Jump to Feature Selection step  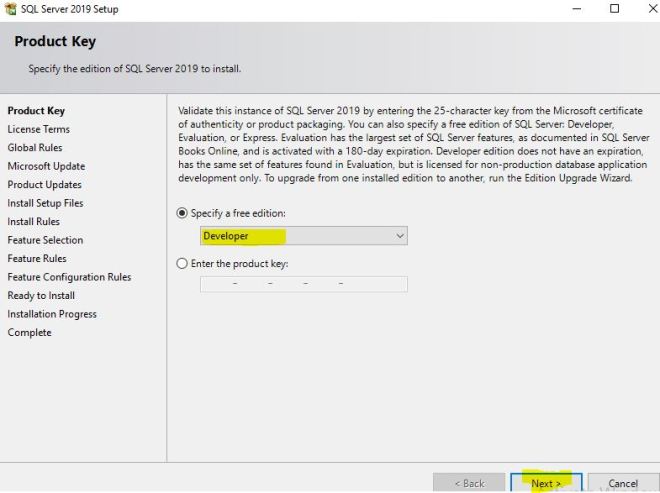tap(46, 240)
